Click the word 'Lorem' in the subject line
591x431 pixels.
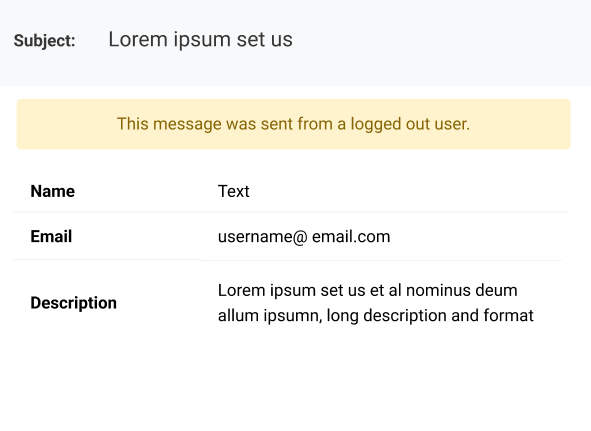point(138,40)
